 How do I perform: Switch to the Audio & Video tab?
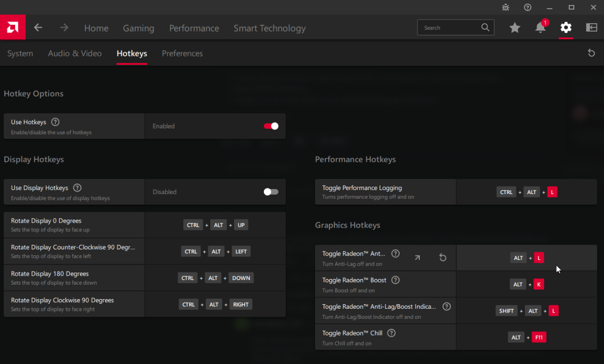click(x=74, y=53)
